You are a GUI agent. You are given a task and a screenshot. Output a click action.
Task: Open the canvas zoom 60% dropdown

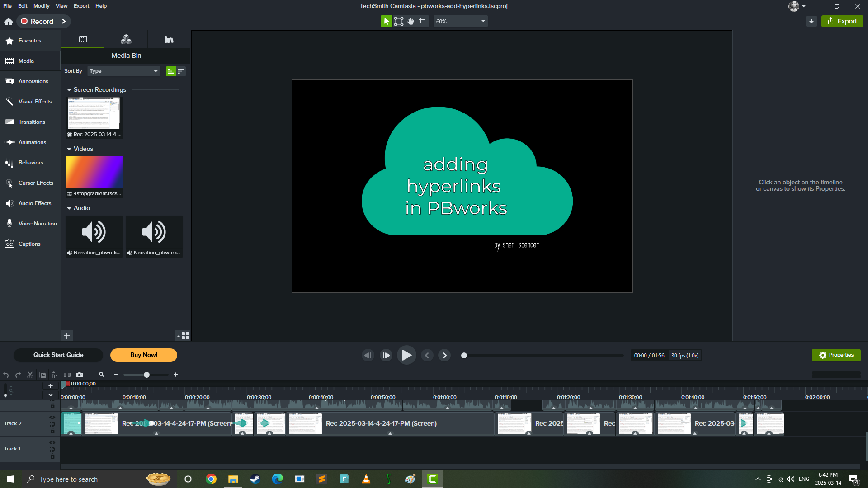[x=460, y=21]
